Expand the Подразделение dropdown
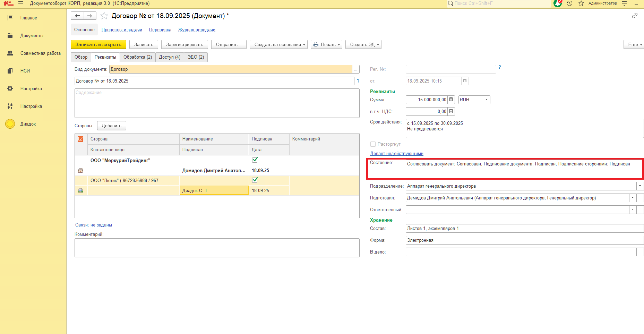The width and height of the screenshot is (644, 334). (640, 186)
